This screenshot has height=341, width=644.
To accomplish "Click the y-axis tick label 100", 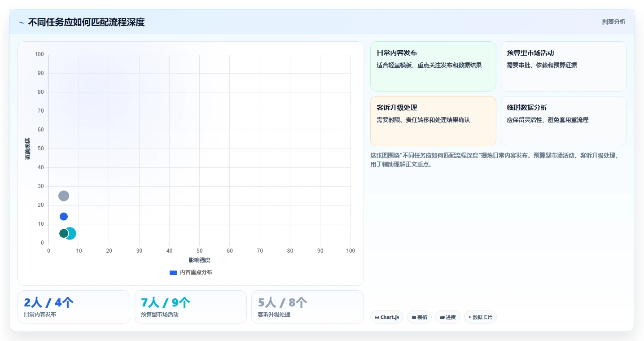I will click(39, 55).
